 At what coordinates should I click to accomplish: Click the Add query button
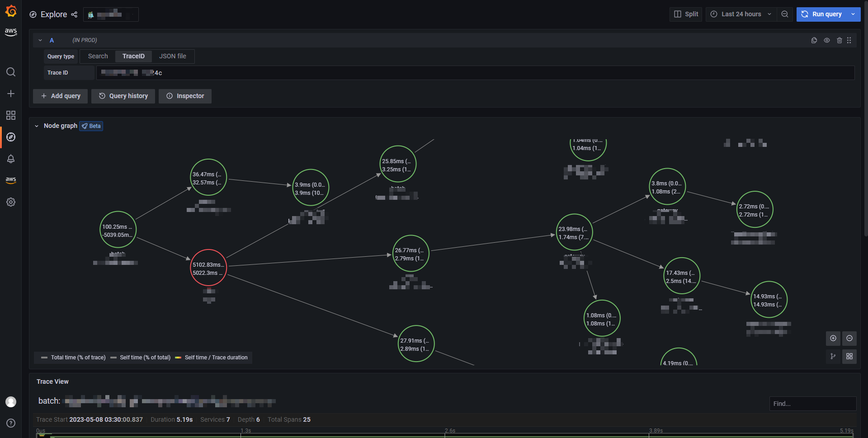point(61,96)
